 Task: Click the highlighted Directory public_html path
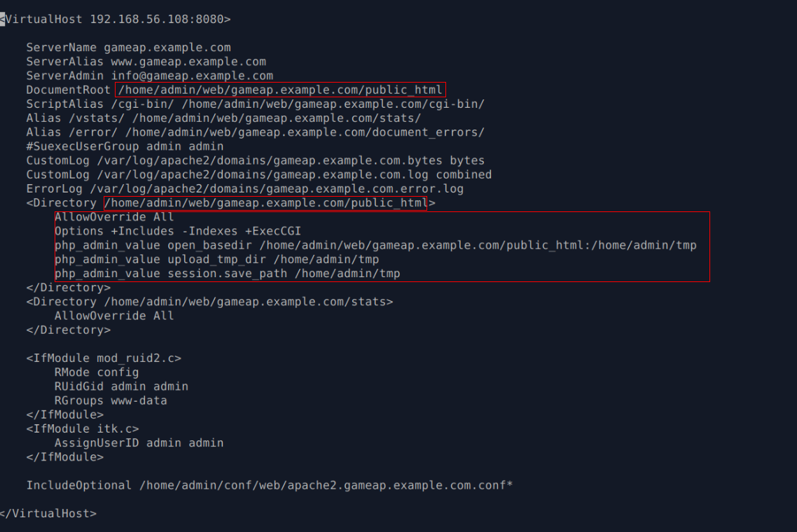[265, 203]
